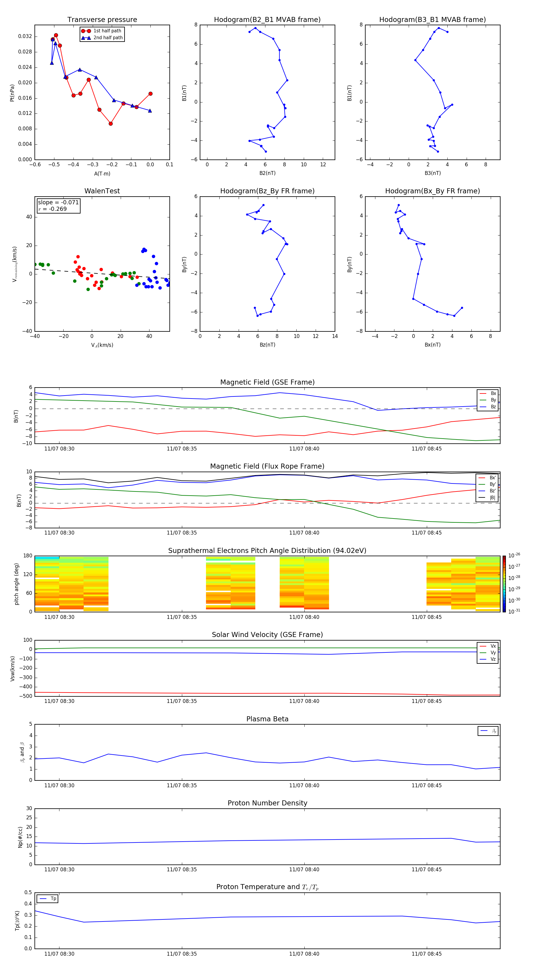Click the 'Vz' velocity legend entry
Image resolution: width=535 pixels, height=980 pixels.
[x=488, y=659]
